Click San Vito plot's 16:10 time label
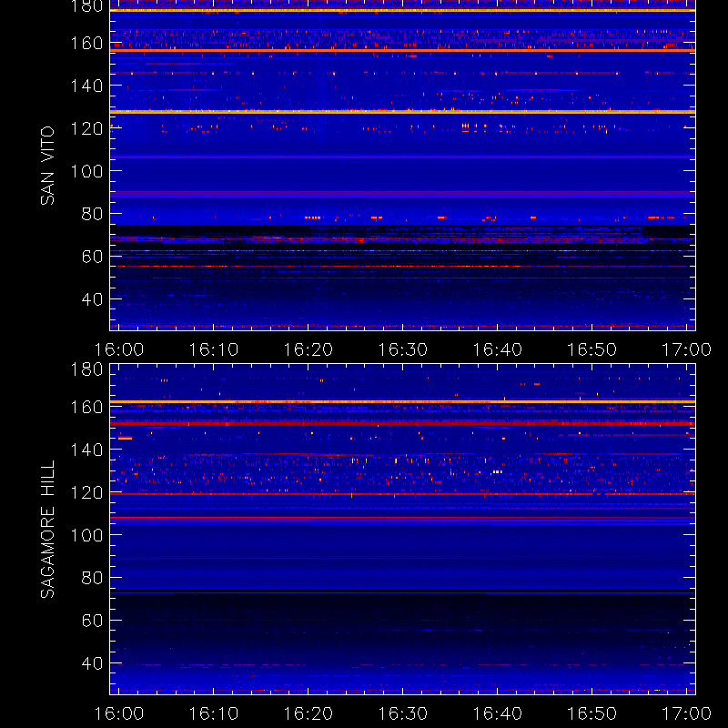Image resolution: width=728 pixels, height=728 pixels. click(214, 349)
